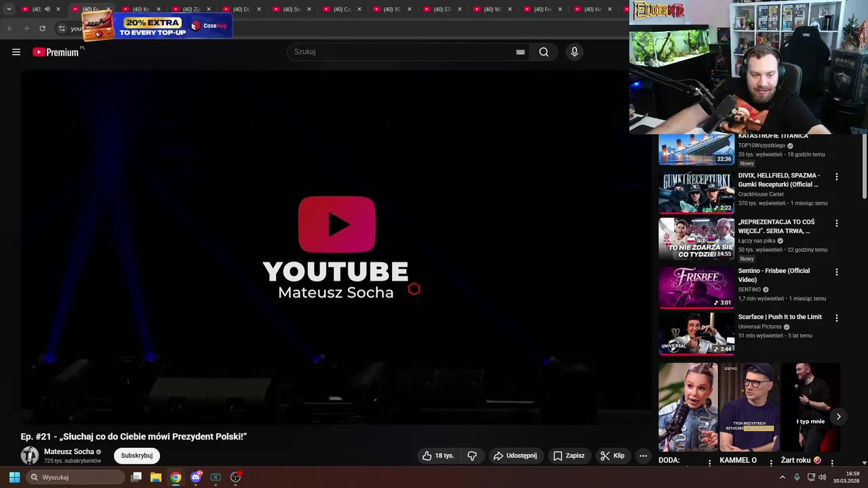Click the CaseHug 20% EXTRA banner
The height and width of the screenshot is (488, 868).
(x=157, y=25)
